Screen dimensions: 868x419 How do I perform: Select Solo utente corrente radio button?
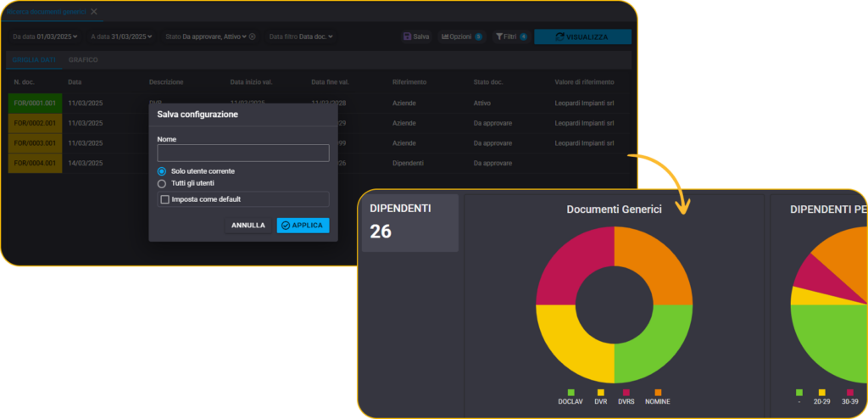point(162,171)
